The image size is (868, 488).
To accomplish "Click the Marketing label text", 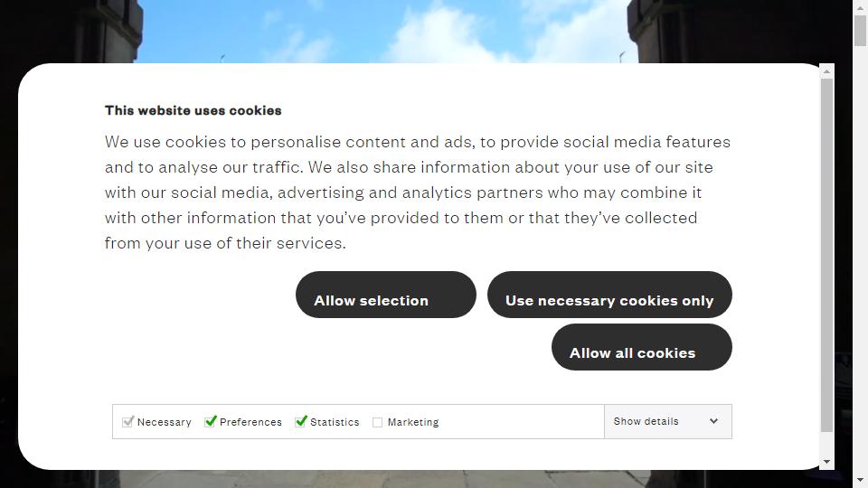I will [413, 422].
